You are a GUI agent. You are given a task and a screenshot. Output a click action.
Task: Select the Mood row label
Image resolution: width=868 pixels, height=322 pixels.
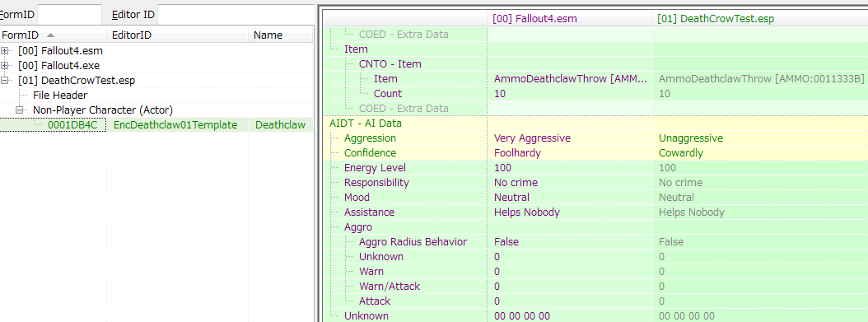[357, 198]
